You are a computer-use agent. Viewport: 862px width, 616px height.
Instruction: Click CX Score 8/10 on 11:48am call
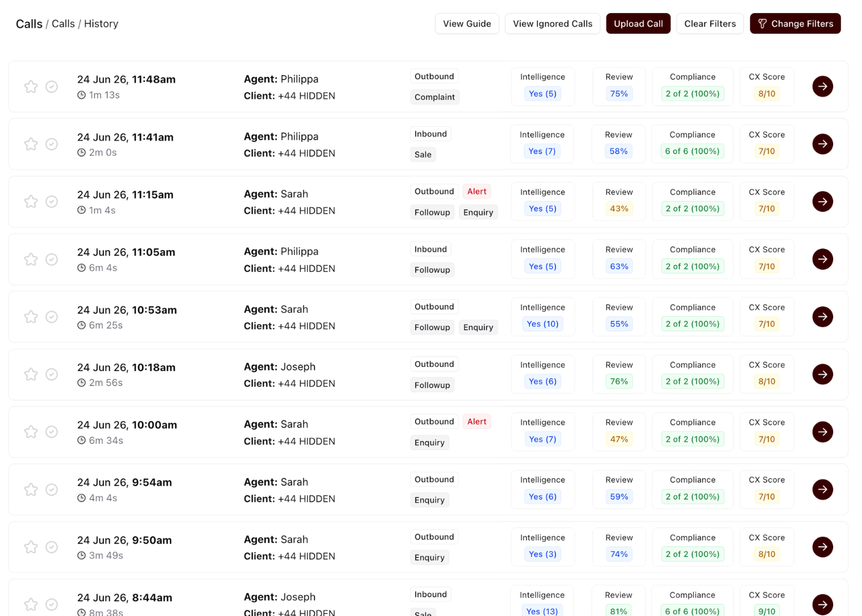(x=767, y=94)
